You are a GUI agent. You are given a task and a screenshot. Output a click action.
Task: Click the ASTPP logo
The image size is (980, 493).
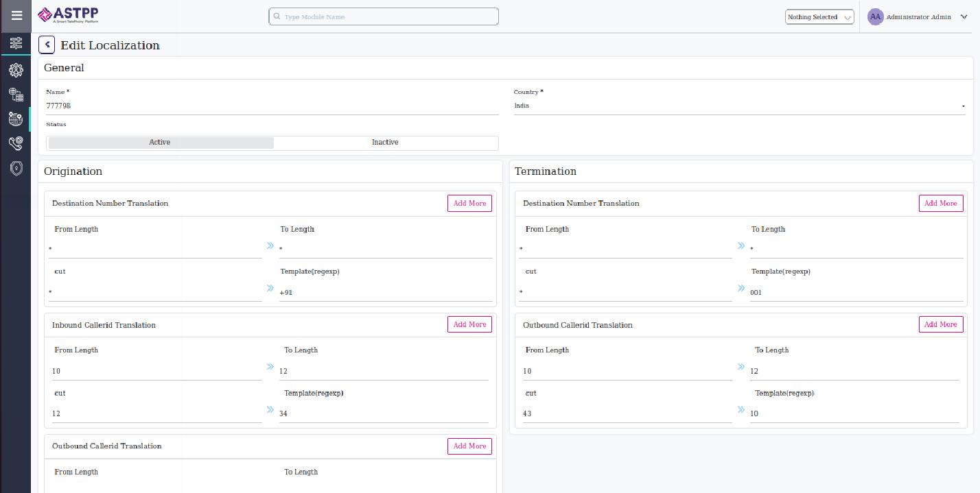[x=68, y=15]
